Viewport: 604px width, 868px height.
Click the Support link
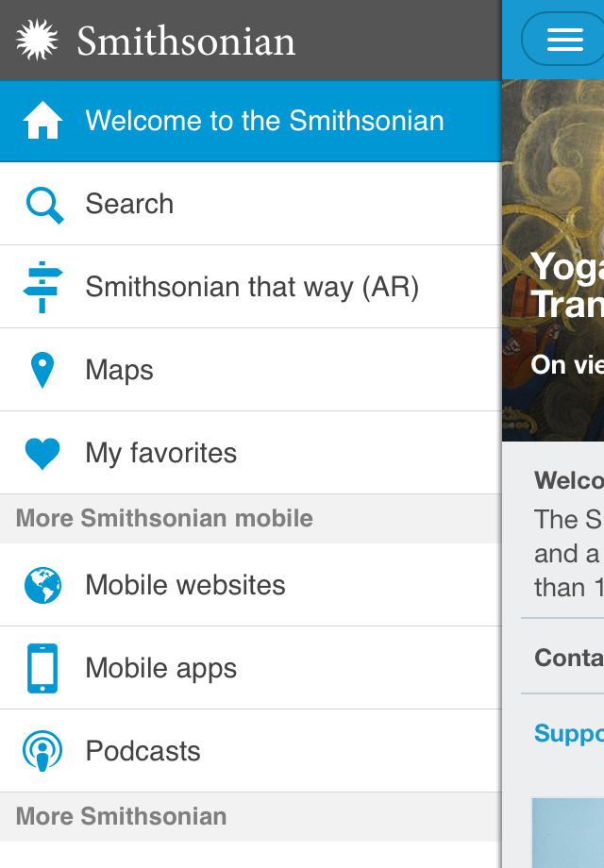(x=568, y=733)
